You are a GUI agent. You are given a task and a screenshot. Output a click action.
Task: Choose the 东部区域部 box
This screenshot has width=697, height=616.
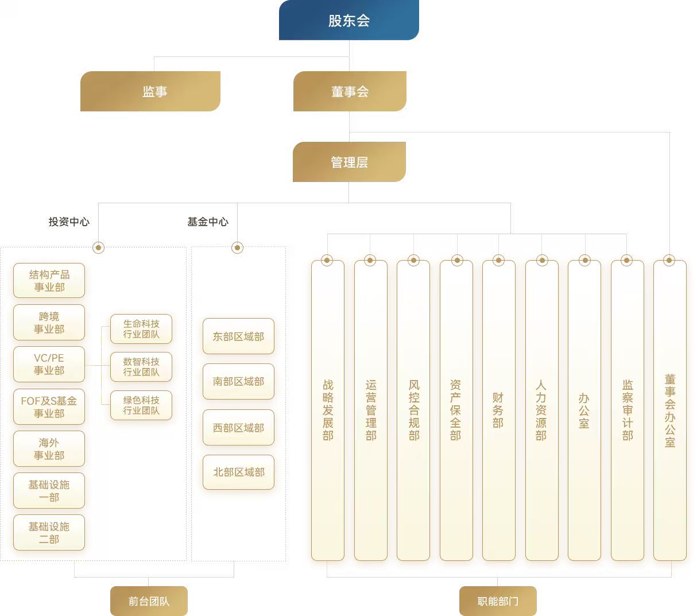pos(238,336)
